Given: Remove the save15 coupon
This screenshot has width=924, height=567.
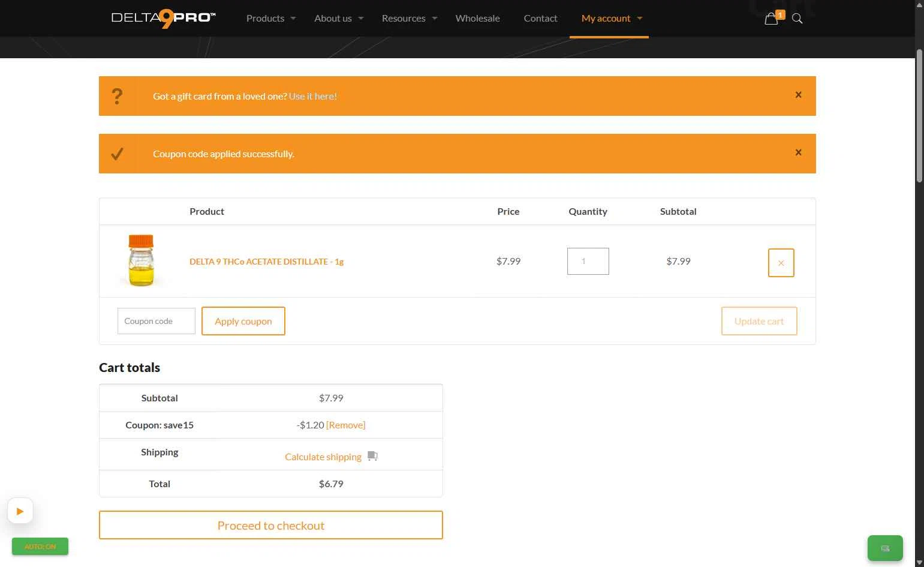Looking at the screenshot, I should click(x=346, y=425).
